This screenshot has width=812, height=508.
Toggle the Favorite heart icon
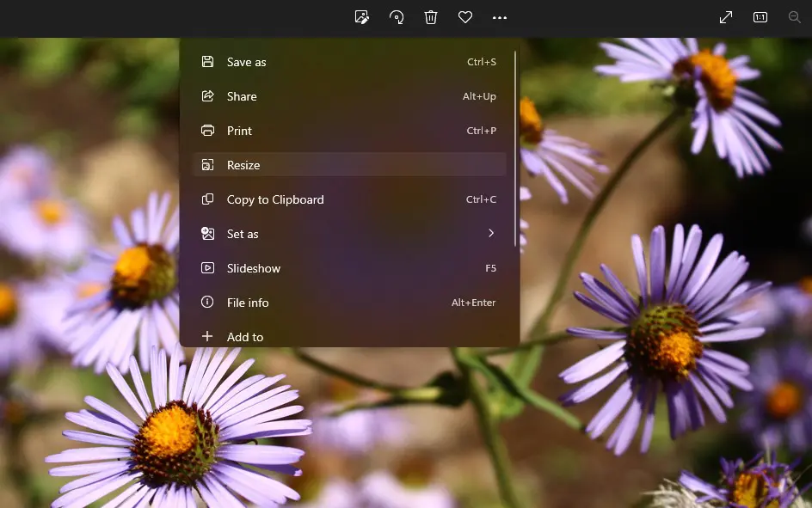pos(465,17)
